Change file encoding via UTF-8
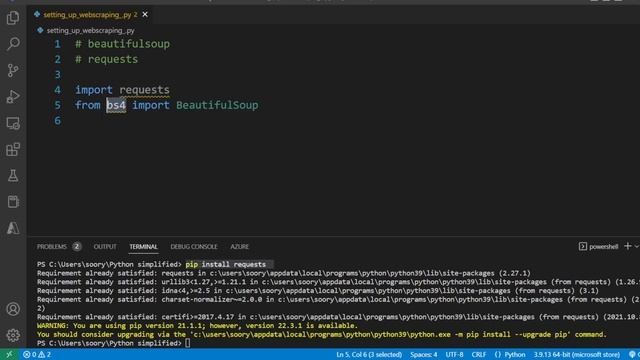Screen dimensions: 640x360 pyautogui.click(x=454, y=354)
